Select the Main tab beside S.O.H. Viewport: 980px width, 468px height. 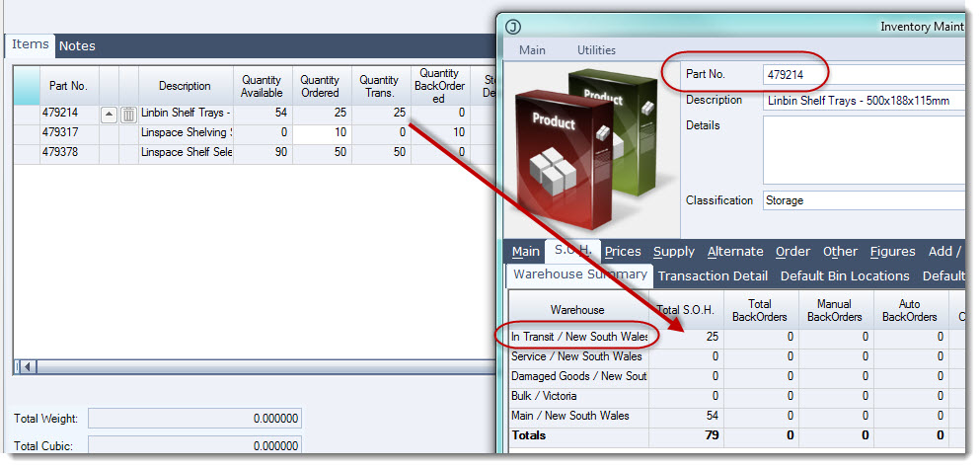pyautogui.click(x=525, y=252)
